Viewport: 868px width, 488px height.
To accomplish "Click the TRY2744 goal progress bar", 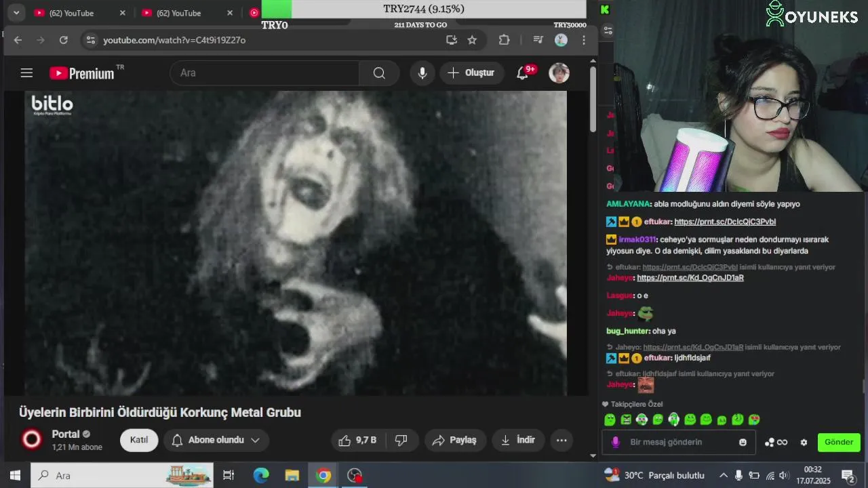I will [424, 9].
